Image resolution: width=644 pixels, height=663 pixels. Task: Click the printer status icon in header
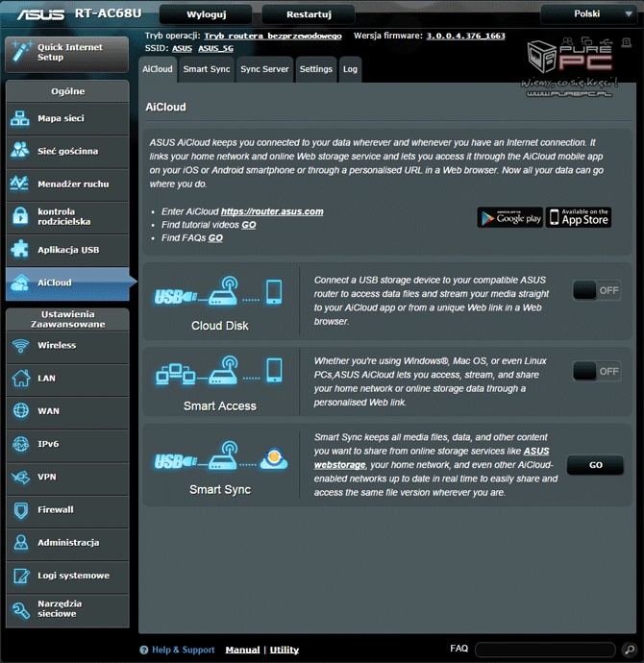627,42
